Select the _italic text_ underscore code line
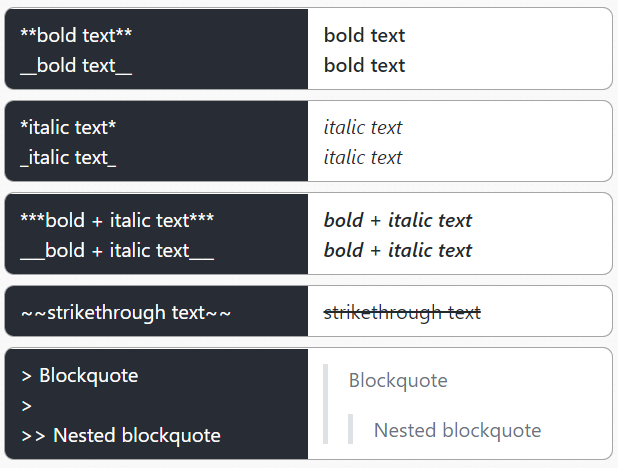Viewport: 618px width, 468px height. tap(68, 158)
